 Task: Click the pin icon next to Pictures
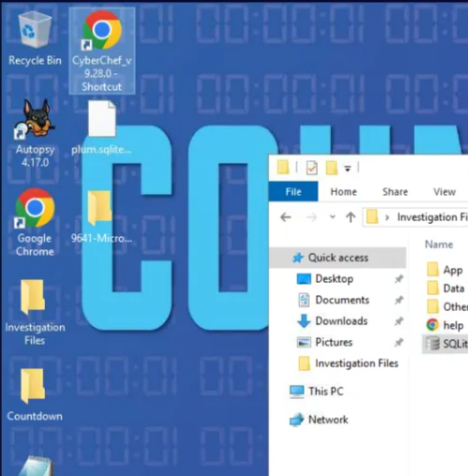[x=399, y=342]
